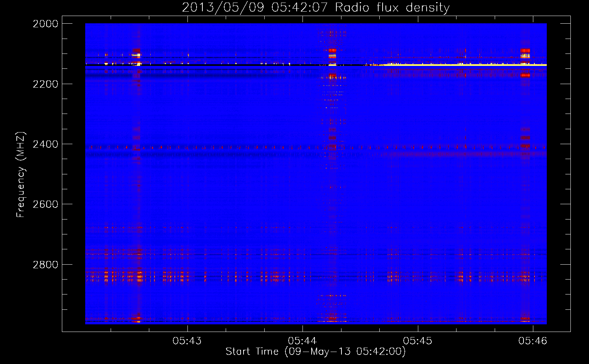The height and width of the screenshot is (364, 589).
Task: Click the "Frequency (MHZ)" axis label
Action: click(x=21, y=175)
